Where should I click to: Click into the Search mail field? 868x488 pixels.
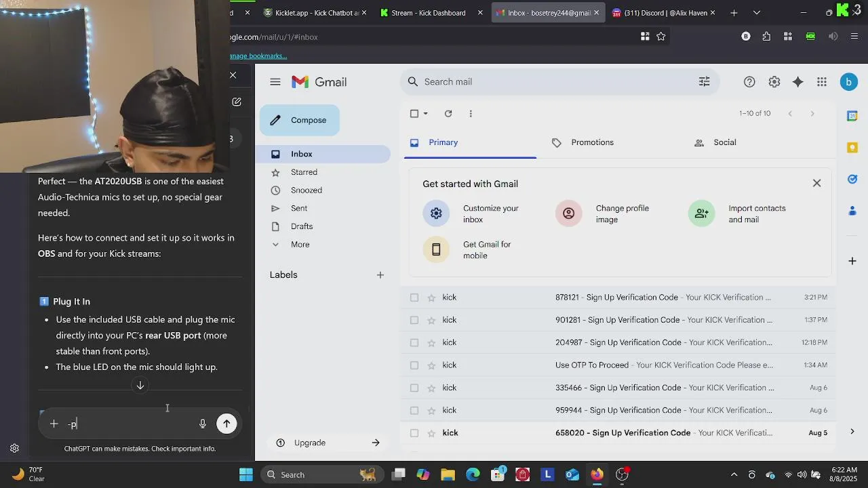(x=559, y=82)
